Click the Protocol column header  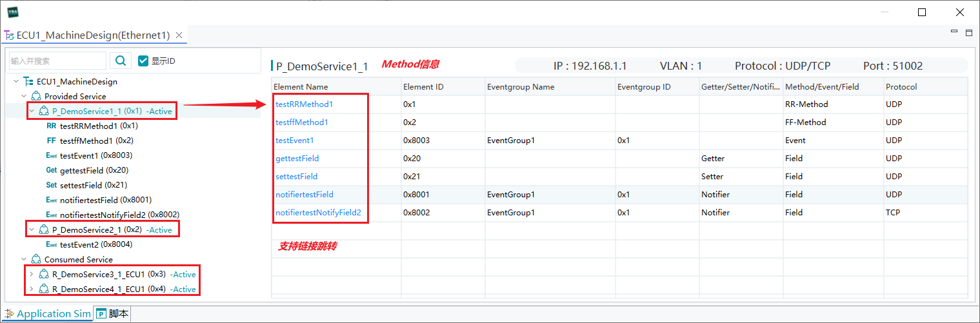coord(925,86)
